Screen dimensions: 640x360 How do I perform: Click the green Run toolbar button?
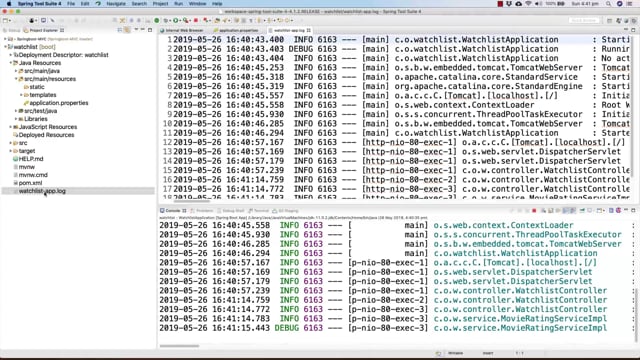coord(176,20)
